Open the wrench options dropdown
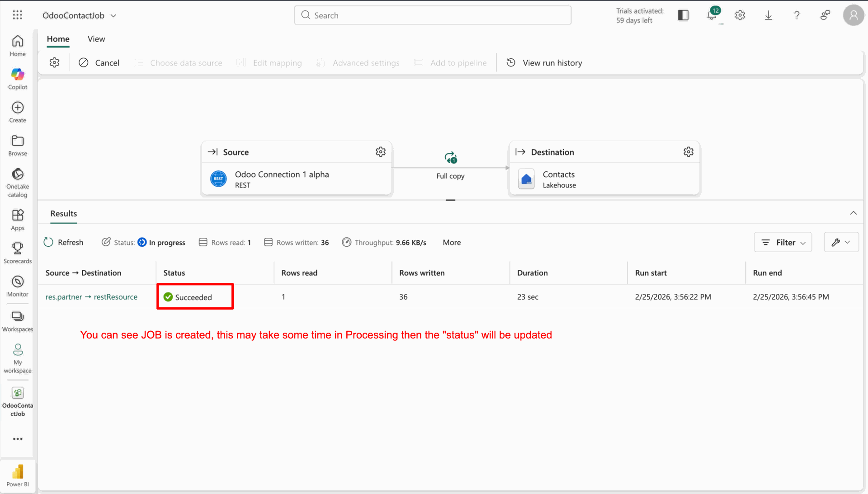The width and height of the screenshot is (868, 494). tap(841, 242)
